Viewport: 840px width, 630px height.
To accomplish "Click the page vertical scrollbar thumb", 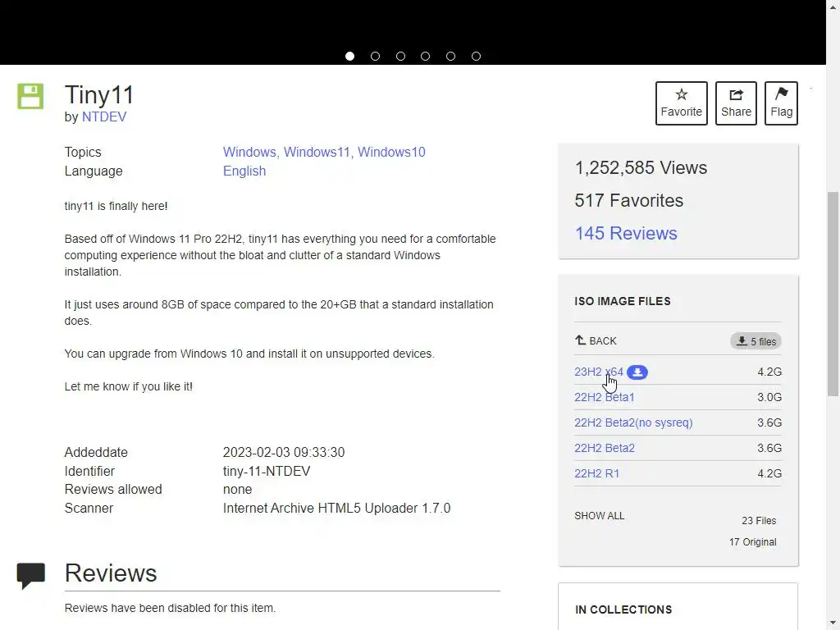I will pos(833,294).
